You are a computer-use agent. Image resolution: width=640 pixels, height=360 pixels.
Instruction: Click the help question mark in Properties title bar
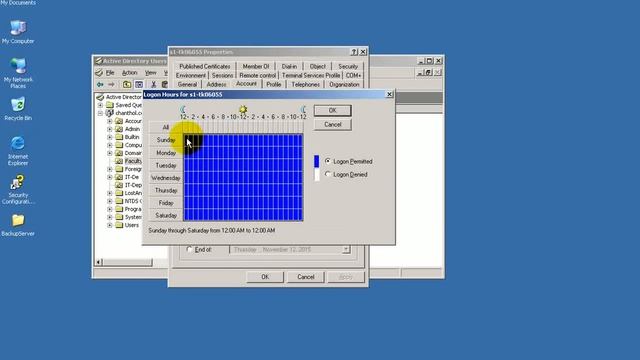[x=354, y=52]
